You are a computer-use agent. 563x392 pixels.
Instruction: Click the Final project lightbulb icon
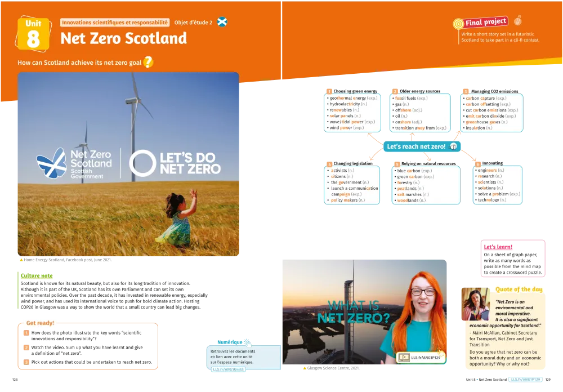(x=458, y=24)
